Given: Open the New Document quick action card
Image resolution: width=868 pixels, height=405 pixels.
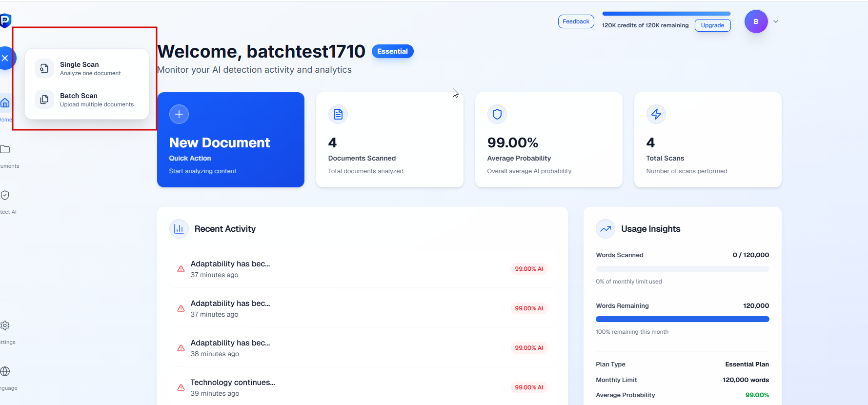Looking at the screenshot, I should [231, 140].
